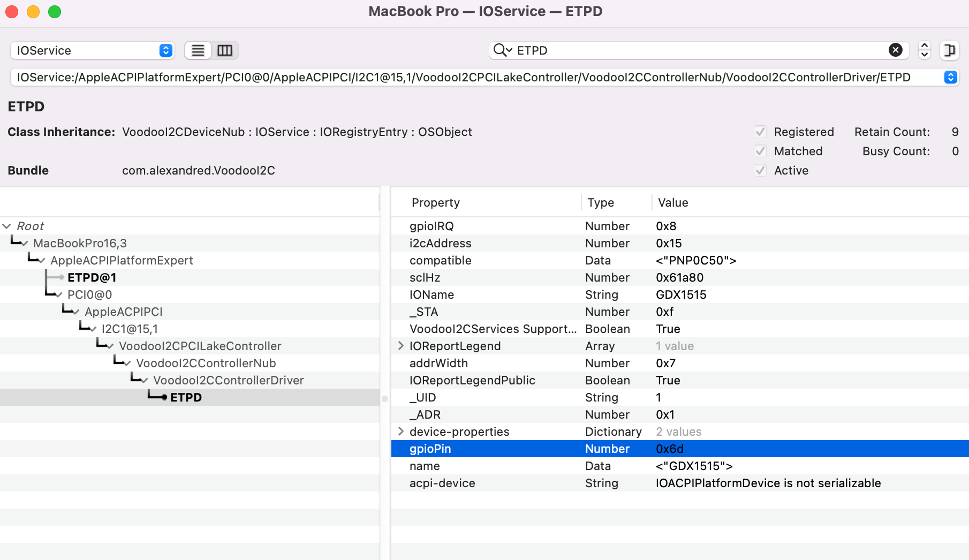Select the acpi-device property row
Image resolution: width=969 pixels, height=560 pixels.
pos(680,483)
